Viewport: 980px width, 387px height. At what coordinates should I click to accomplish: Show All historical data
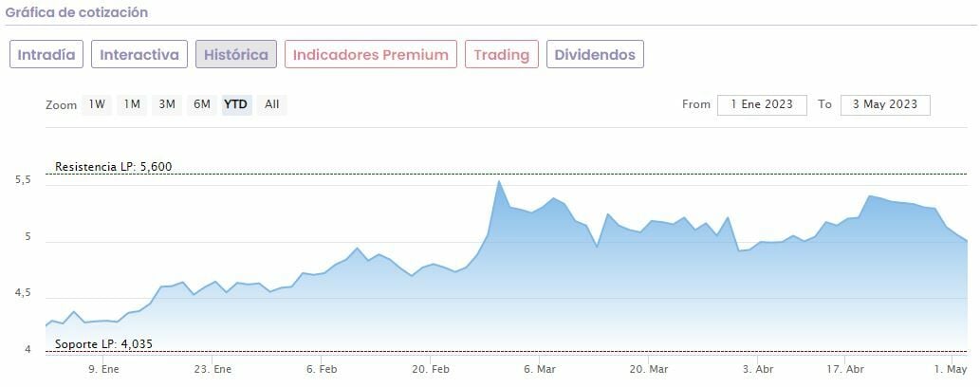[x=272, y=104]
